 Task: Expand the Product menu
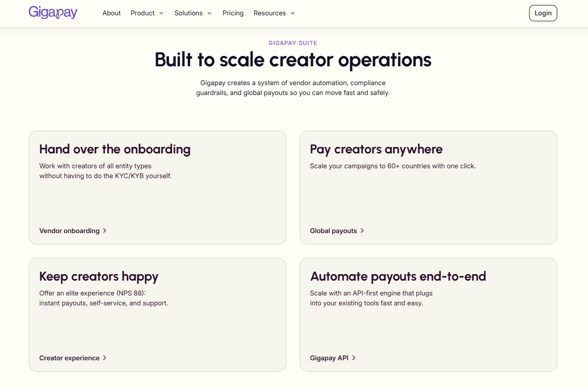click(147, 13)
